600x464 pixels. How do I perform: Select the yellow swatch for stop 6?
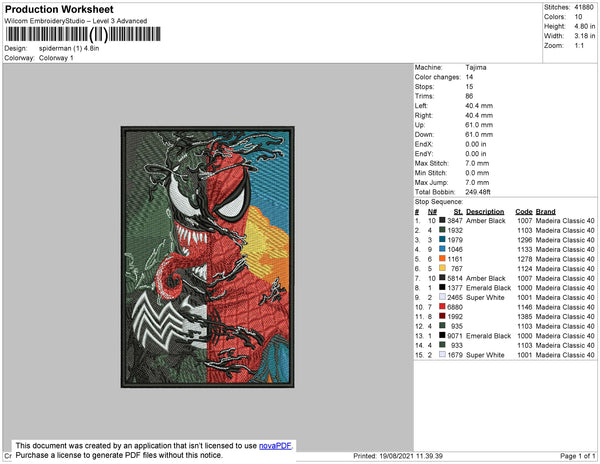(x=442, y=268)
